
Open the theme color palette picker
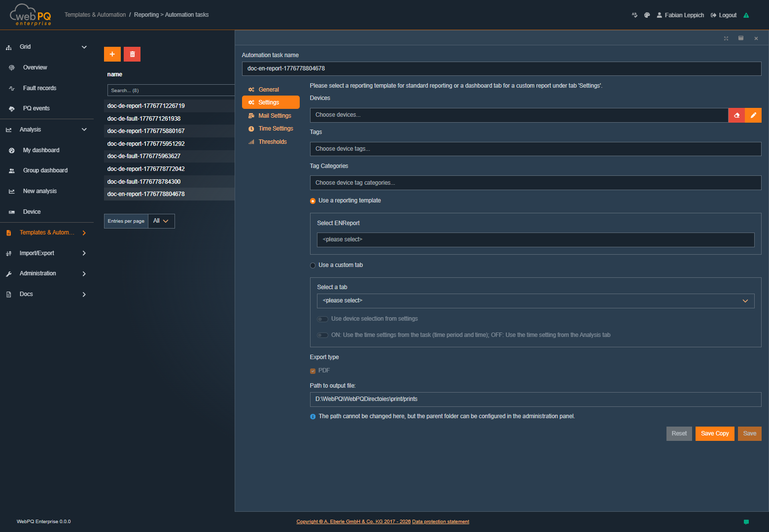[647, 15]
